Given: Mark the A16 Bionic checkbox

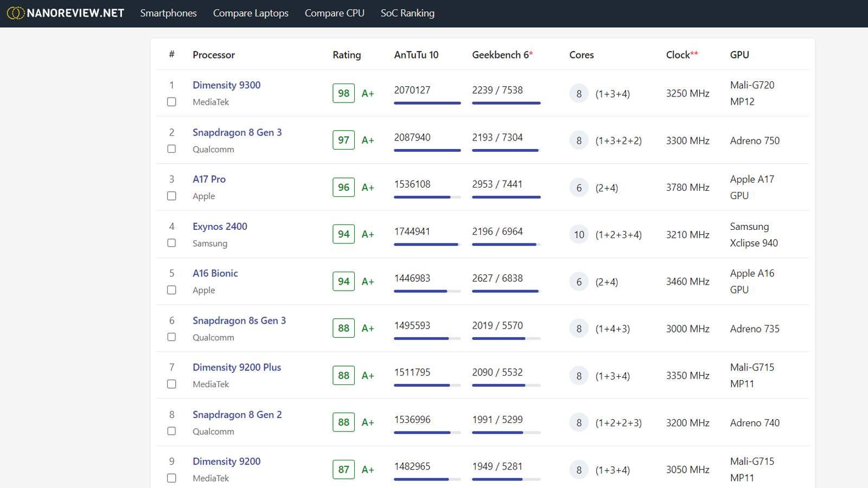Looking at the screenshot, I should (x=171, y=290).
